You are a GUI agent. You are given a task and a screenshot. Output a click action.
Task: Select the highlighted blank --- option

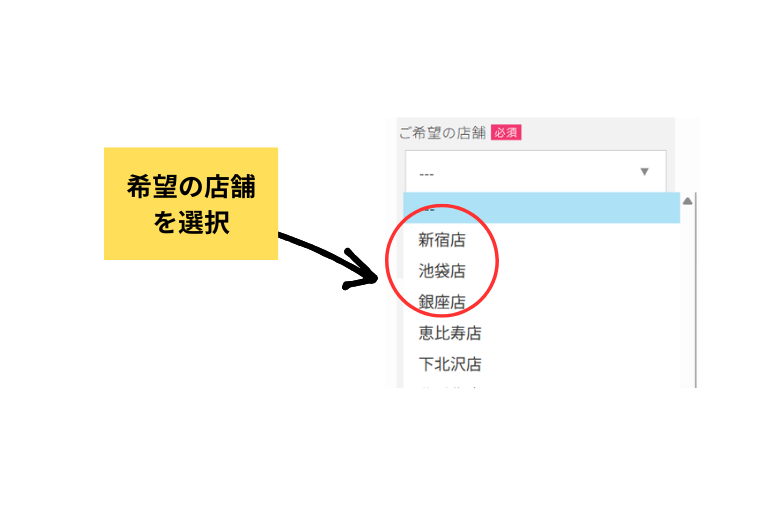click(541, 208)
